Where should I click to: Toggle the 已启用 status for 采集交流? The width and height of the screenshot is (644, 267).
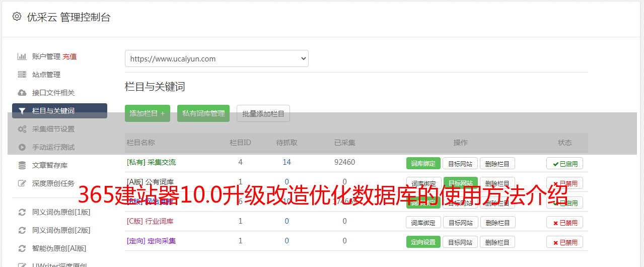click(x=565, y=163)
